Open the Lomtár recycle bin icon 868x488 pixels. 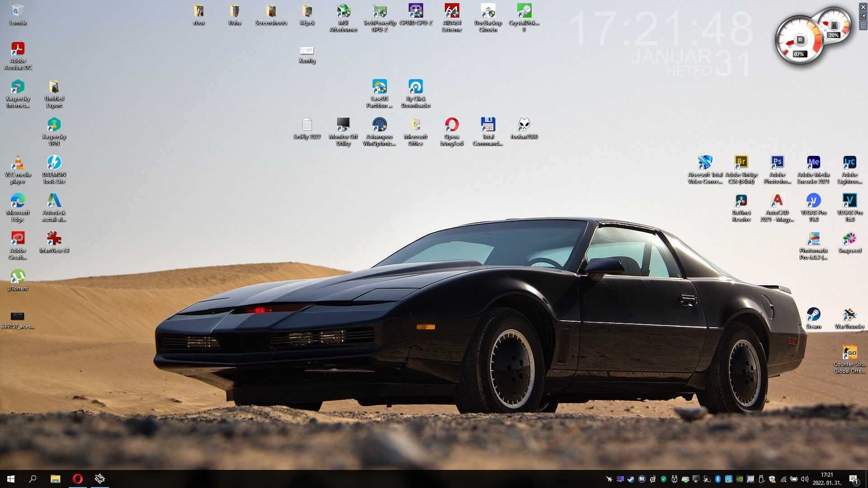(x=18, y=14)
